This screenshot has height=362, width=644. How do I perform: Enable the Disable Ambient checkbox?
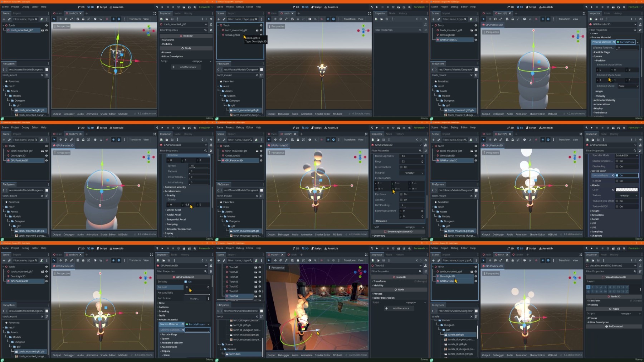(617, 161)
